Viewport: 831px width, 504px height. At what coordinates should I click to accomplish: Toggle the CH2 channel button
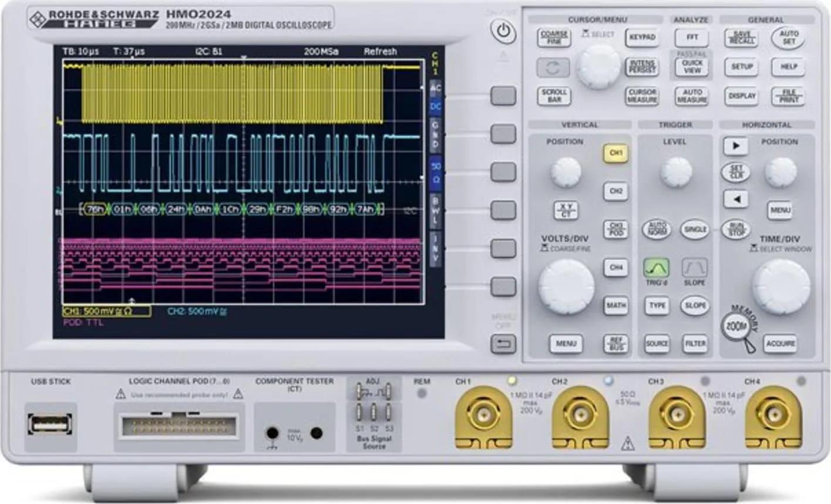(615, 191)
